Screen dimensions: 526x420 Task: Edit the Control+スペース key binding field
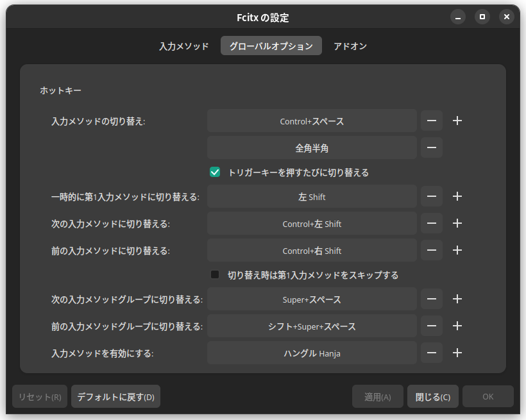(x=312, y=121)
